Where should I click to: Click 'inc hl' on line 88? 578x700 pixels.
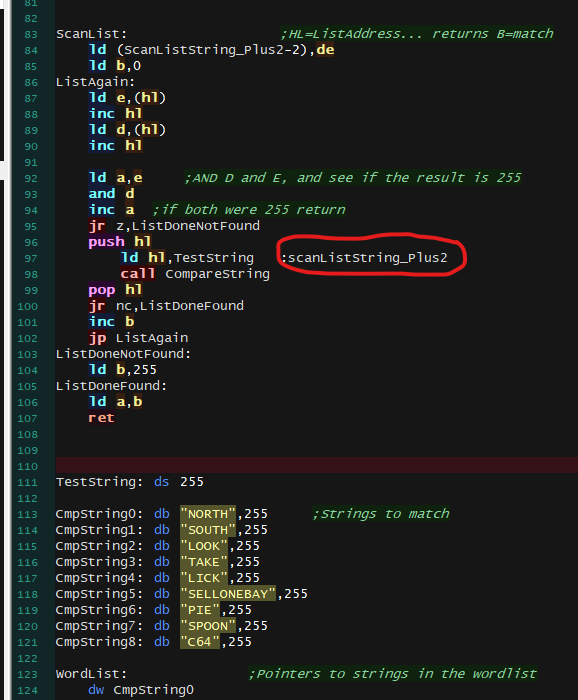(115, 114)
